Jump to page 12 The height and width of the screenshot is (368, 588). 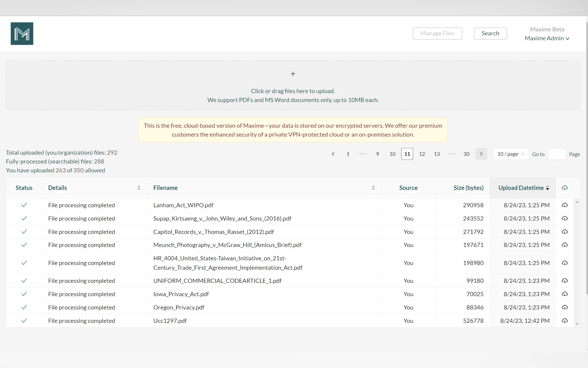click(x=422, y=154)
